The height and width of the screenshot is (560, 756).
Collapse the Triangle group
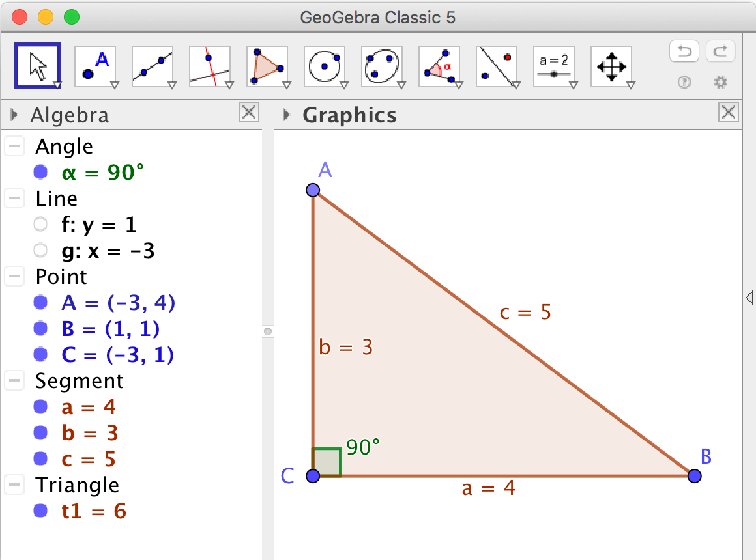point(14,484)
